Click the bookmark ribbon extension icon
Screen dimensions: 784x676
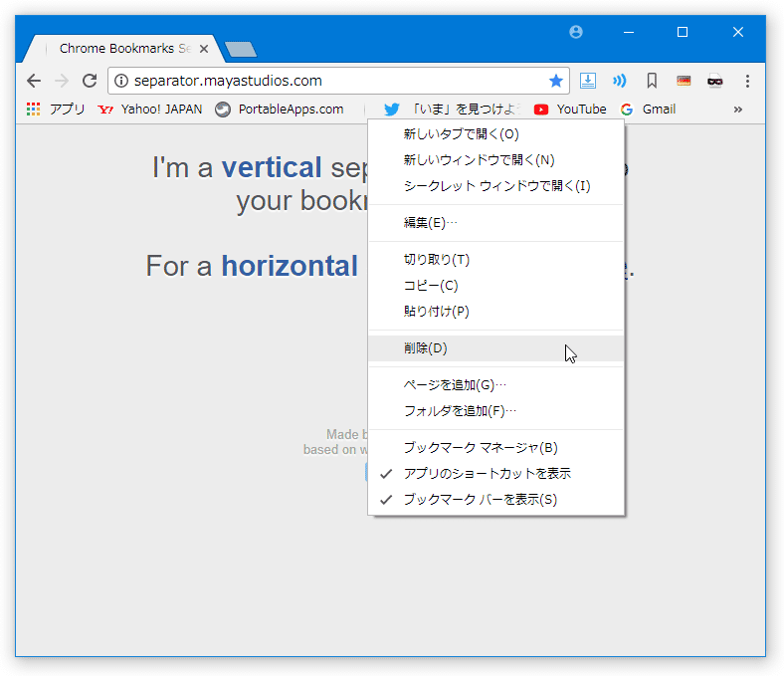coord(652,81)
